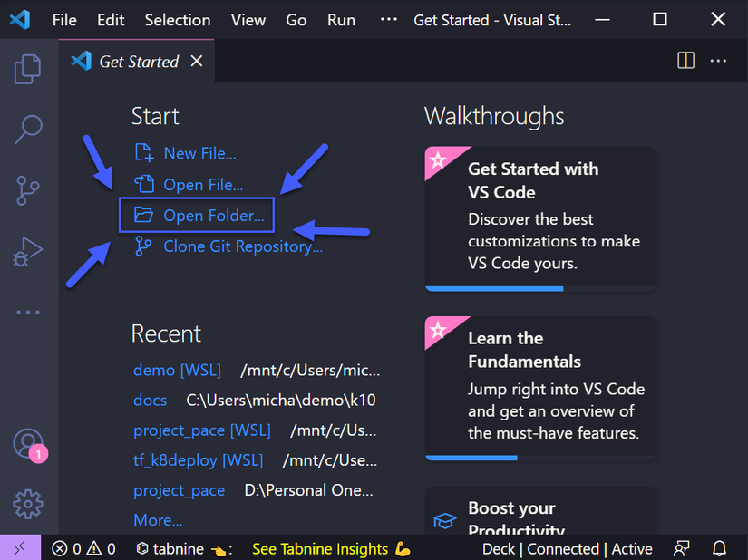This screenshot has height=560, width=748.
Task: Open the File menu
Action: click(64, 20)
